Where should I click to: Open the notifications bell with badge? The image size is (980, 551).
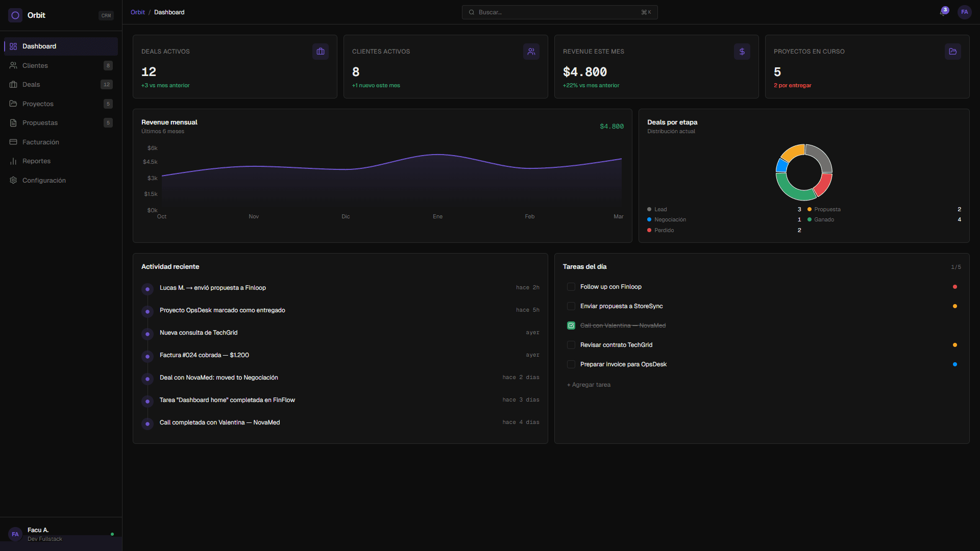(x=942, y=12)
